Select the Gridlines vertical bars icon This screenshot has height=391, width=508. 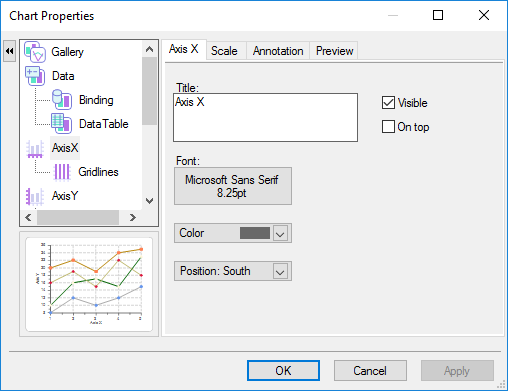click(62, 172)
